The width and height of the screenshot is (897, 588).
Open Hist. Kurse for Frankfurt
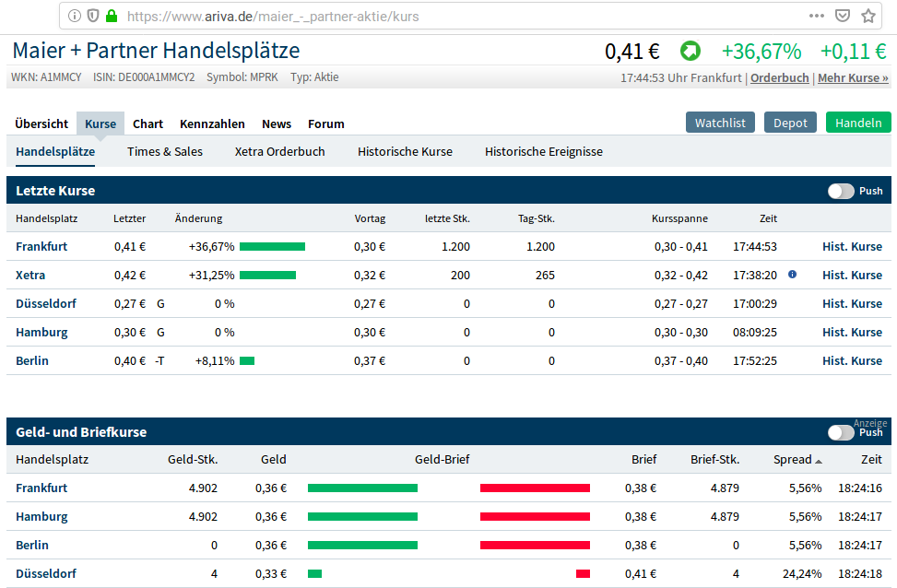click(x=852, y=246)
